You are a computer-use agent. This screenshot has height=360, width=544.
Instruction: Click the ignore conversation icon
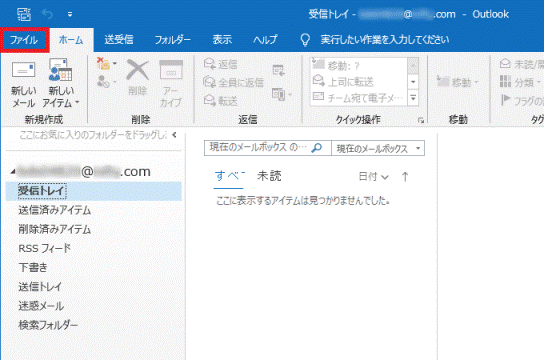click(x=104, y=64)
